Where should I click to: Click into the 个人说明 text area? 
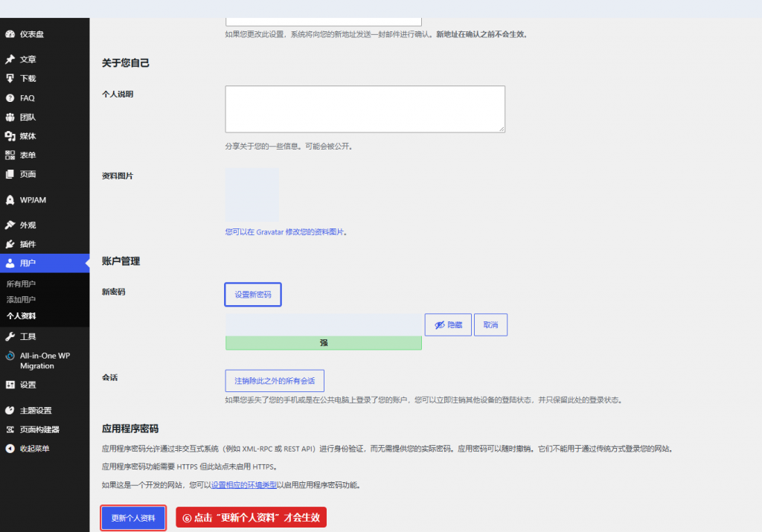[365, 109]
